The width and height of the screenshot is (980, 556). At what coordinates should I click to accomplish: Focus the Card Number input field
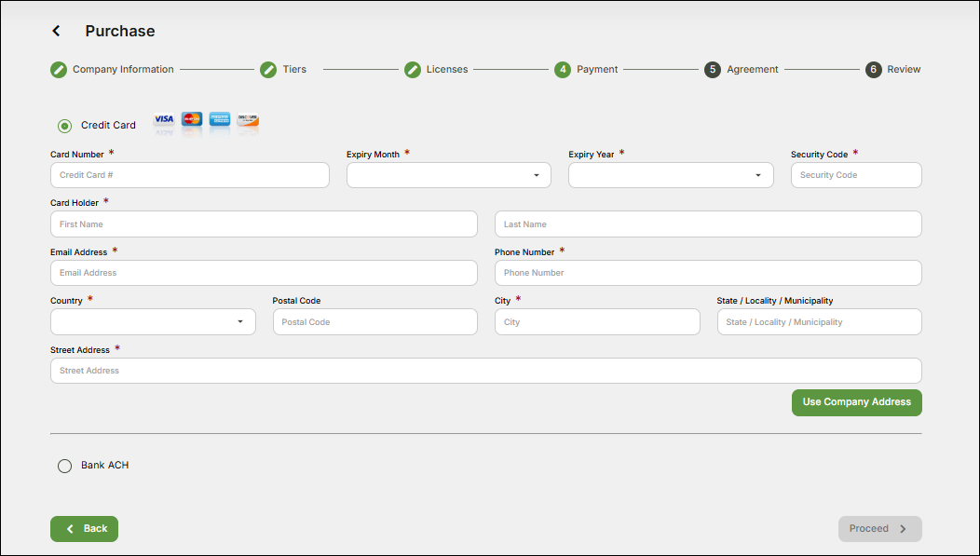[x=189, y=175]
